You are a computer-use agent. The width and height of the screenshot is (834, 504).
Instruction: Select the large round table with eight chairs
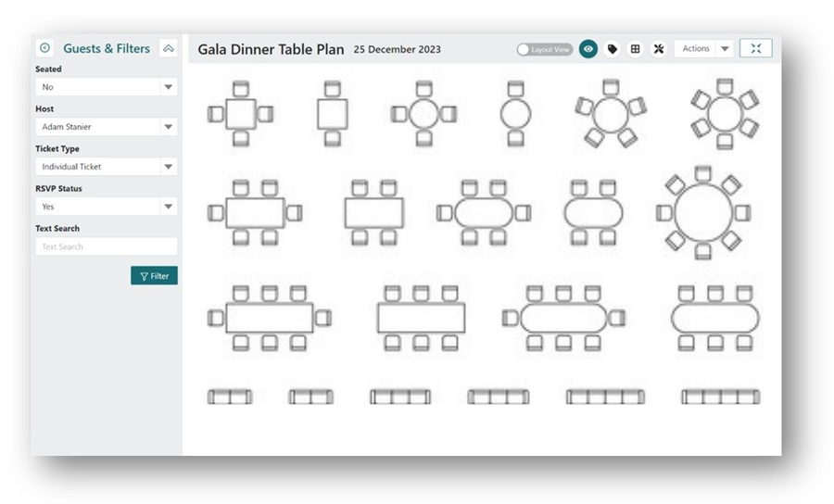pos(703,213)
